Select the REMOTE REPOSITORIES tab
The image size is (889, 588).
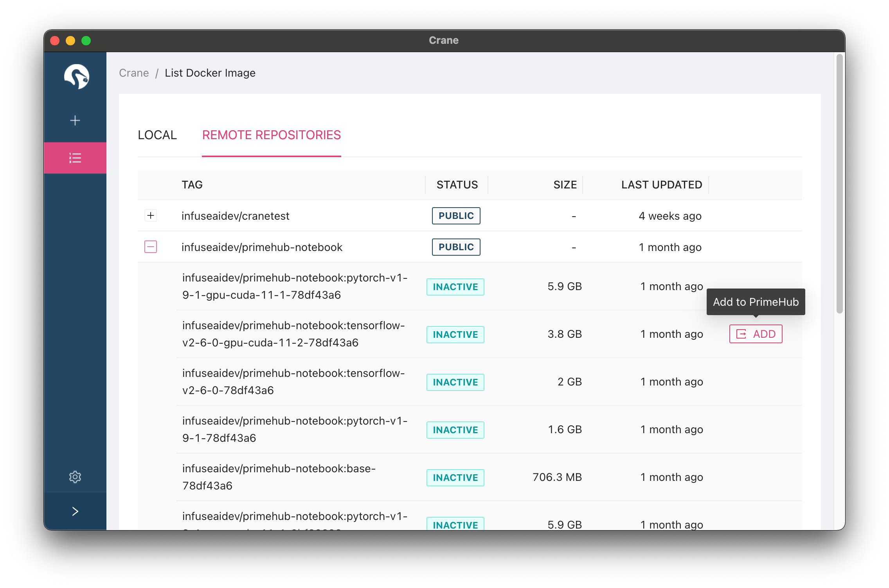click(x=271, y=135)
